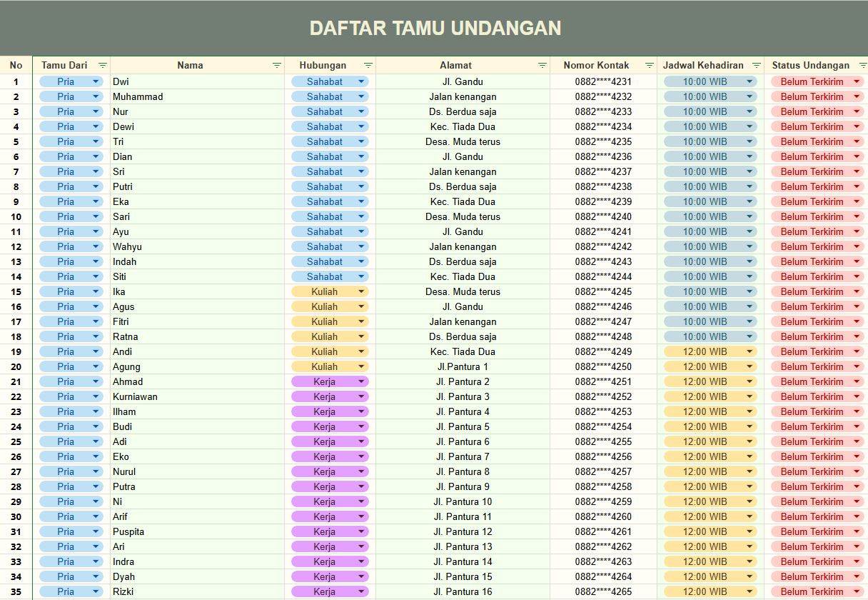Open the Jadwal Kehadiran filter icon
This screenshot has height=600, width=868.
tap(757, 65)
